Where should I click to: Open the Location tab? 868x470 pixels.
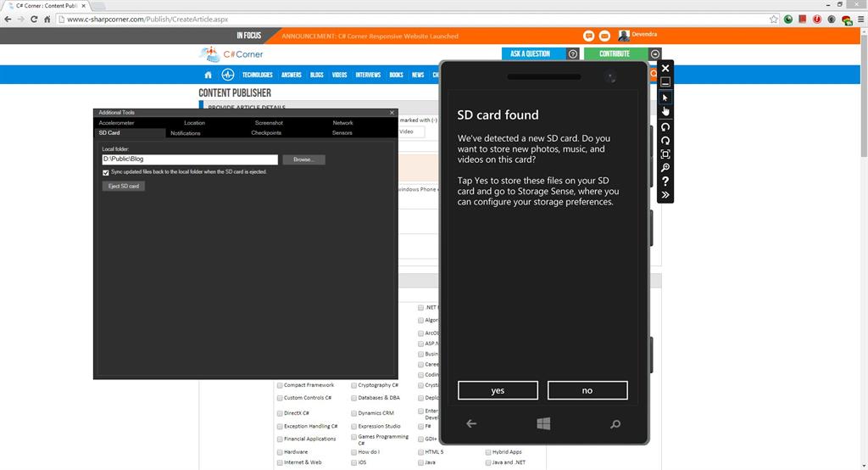pos(194,123)
